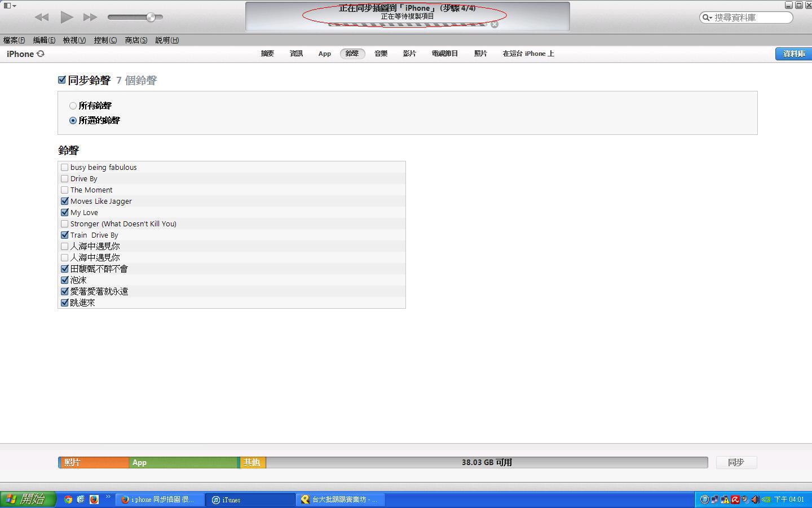Image resolution: width=812 pixels, height=508 pixels.
Task: Uncheck 跳進來 ringtone
Action: click(64, 303)
